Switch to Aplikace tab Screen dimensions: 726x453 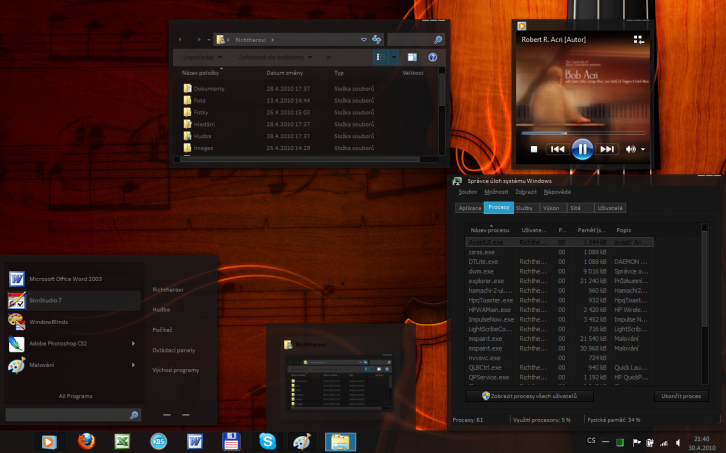point(469,208)
